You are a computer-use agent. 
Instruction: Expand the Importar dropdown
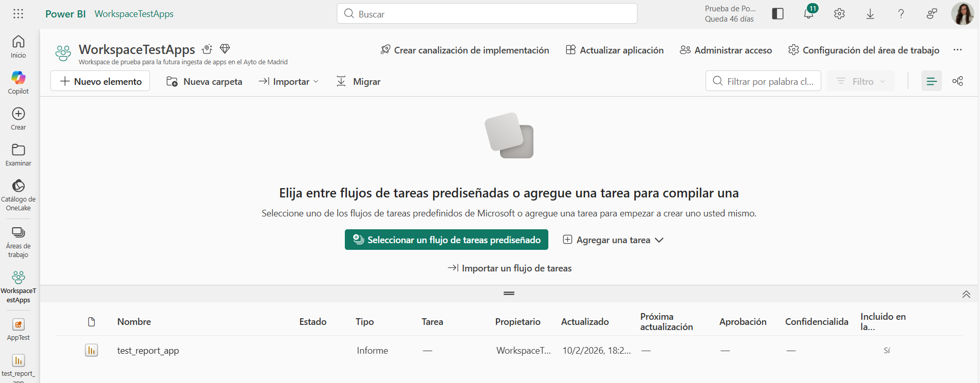[x=288, y=81]
